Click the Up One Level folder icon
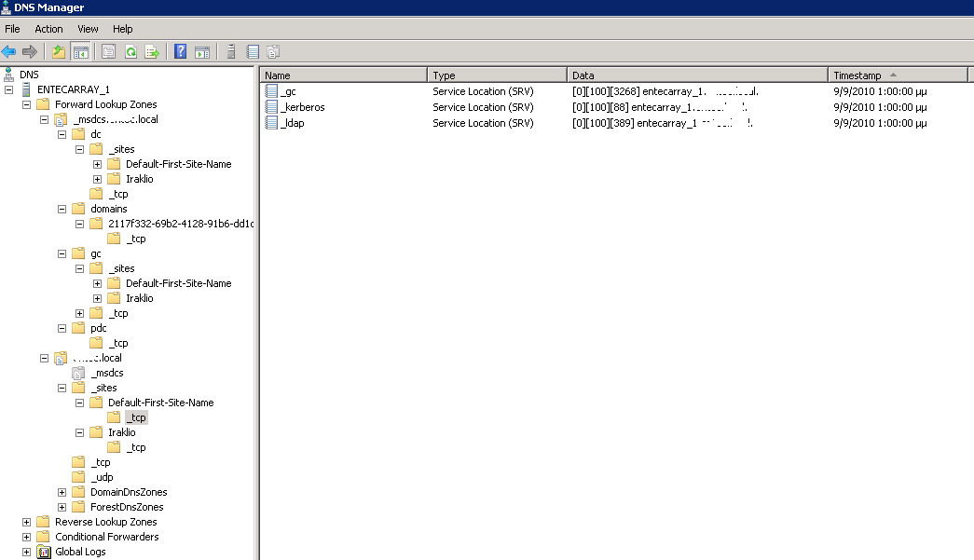This screenshot has height=560, width=974. [x=59, y=52]
